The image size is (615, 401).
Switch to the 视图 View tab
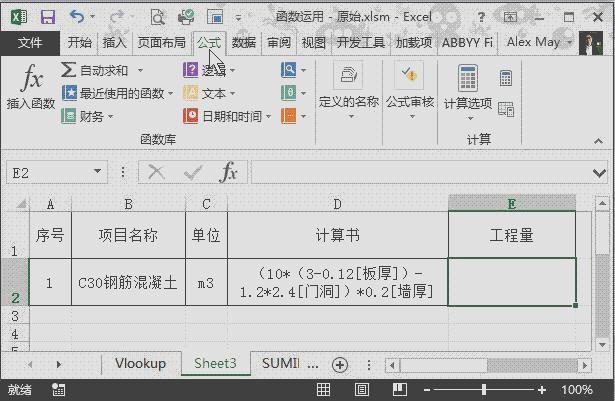314,42
